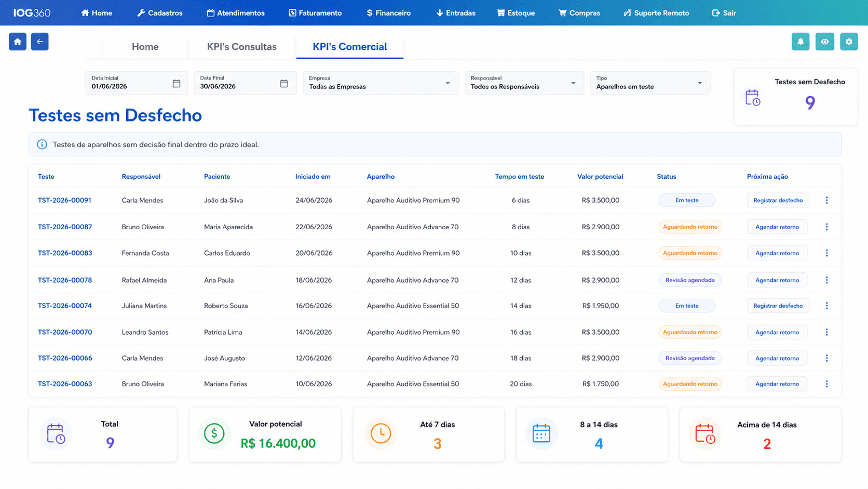Open row options for TST-2026-00091

[826, 200]
